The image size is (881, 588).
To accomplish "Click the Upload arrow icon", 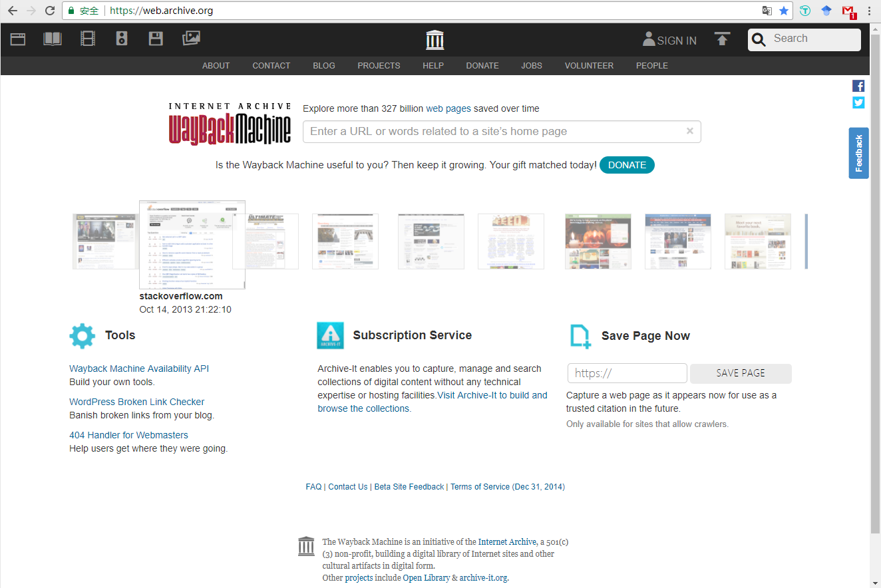I will [x=722, y=39].
